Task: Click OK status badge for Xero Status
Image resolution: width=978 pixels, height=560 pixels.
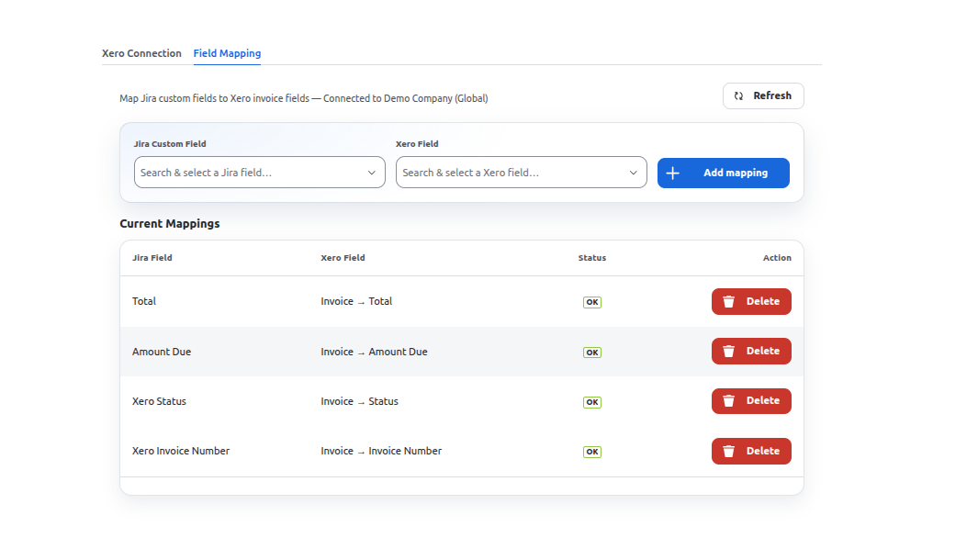Action: click(x=592, y=402)
